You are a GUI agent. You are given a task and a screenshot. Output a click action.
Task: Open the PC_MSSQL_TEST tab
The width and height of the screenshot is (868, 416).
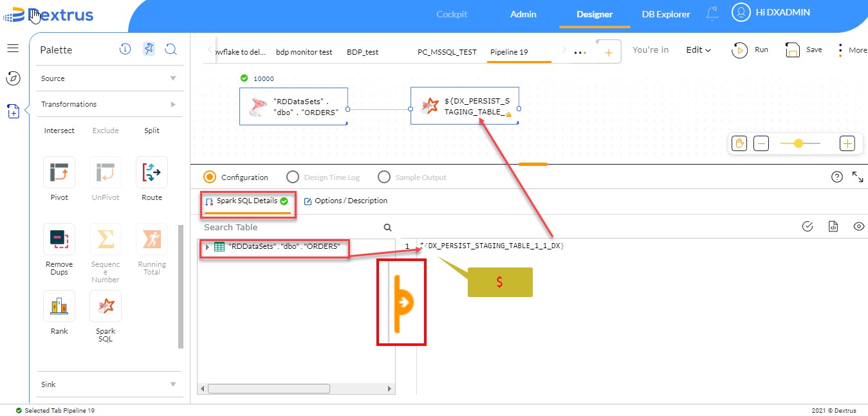[x=447, y=52]
